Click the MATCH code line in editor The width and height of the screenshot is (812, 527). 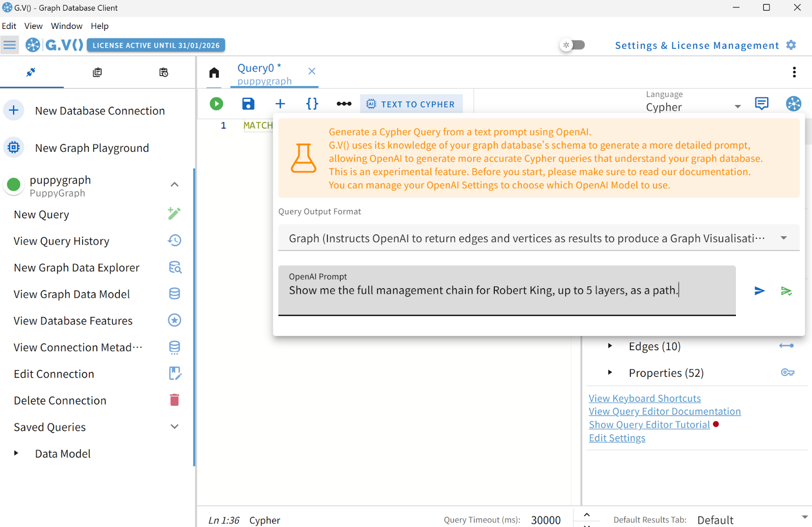258,125
